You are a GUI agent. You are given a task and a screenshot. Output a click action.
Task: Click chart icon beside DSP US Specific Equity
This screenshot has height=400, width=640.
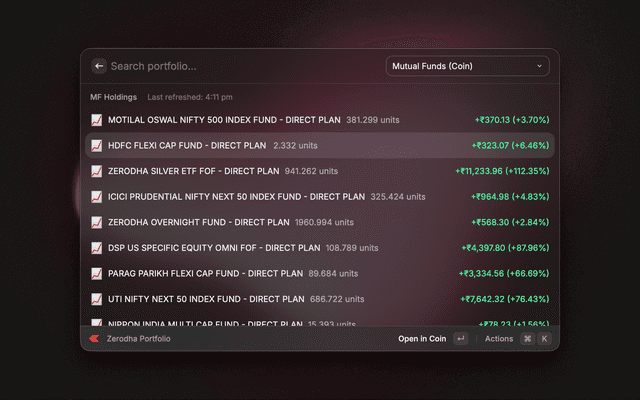pyautogui.click(x=97, y=248)
